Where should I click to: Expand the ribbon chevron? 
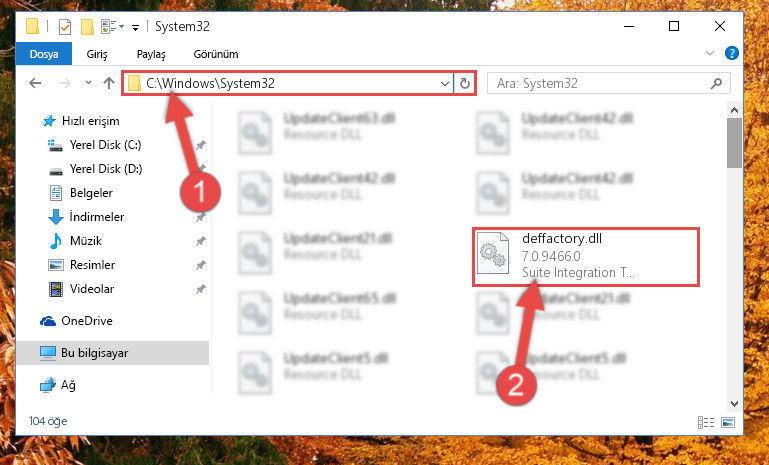710,53
